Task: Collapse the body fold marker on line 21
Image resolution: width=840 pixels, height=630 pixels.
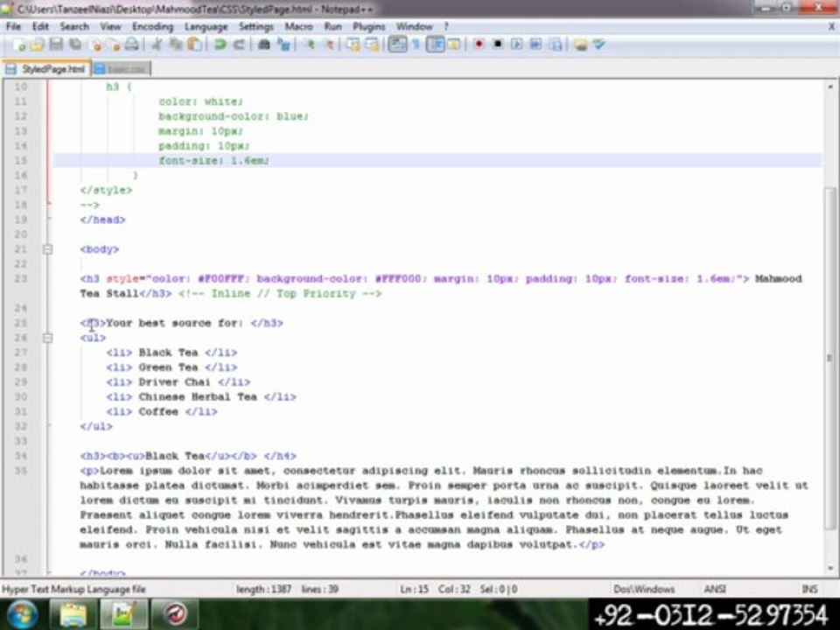Action: point(47,249)
